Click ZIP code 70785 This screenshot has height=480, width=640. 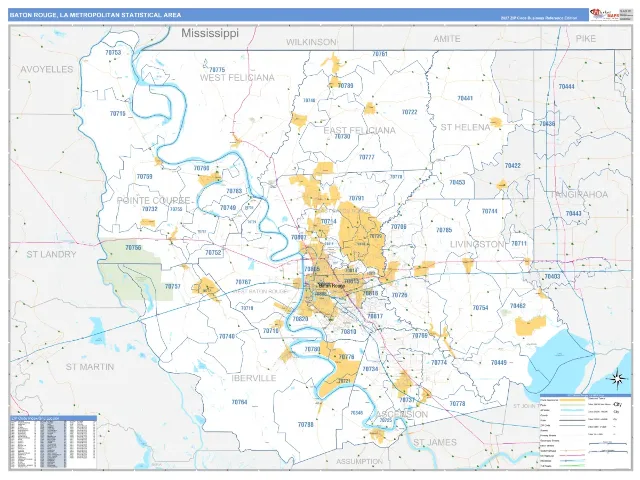(x=444, y=230)
